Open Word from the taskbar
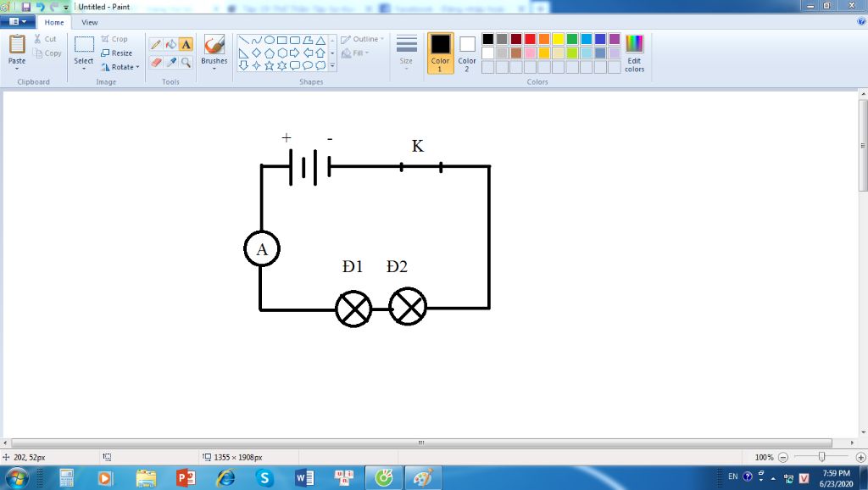The height and width of the screenshot is (490, 868). [x=304, y=477]
